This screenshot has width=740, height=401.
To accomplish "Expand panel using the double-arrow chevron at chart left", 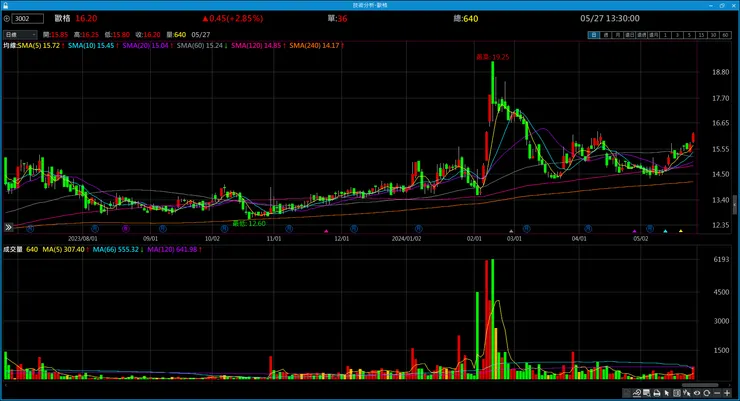I will click(8, 227).
